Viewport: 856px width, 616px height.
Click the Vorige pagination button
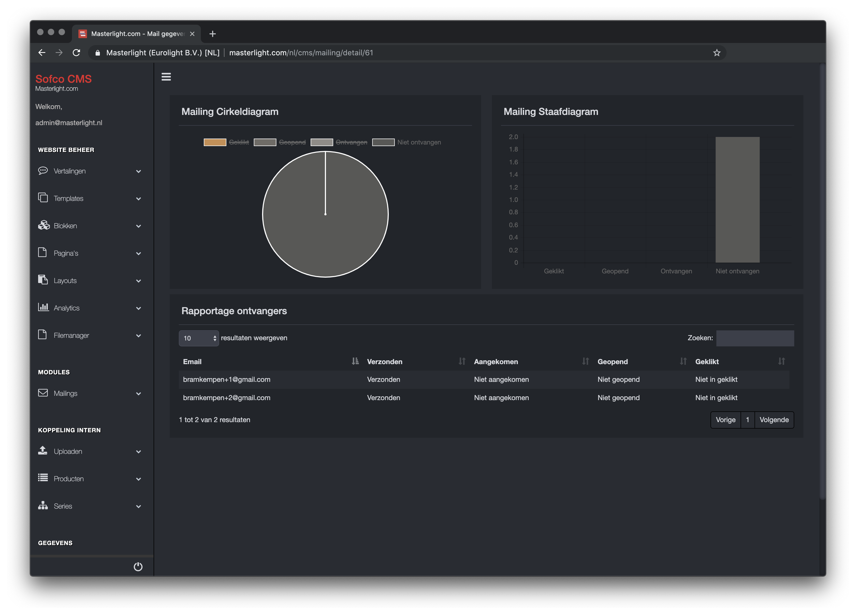tap(726, 420)
